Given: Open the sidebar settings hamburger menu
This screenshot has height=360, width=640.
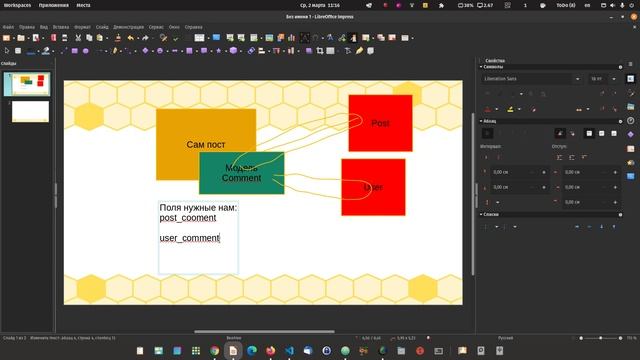Looking at the screenshot, I should coord(631,64).
